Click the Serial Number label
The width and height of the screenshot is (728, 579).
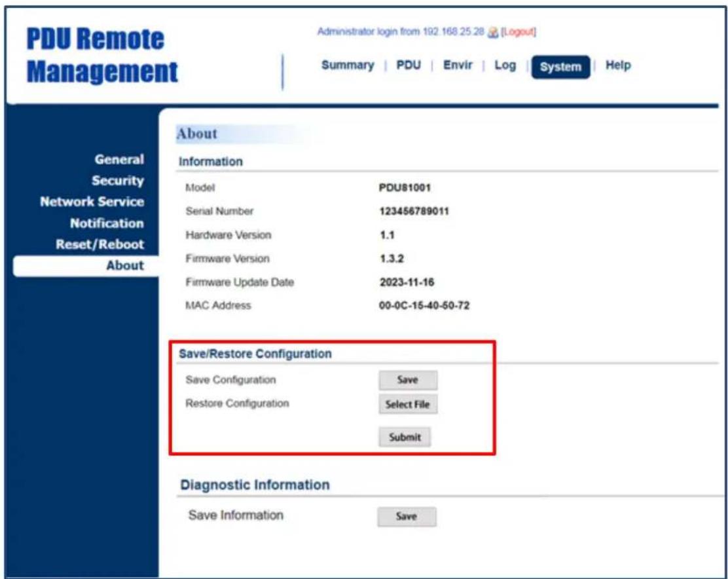tap(219, 212)
